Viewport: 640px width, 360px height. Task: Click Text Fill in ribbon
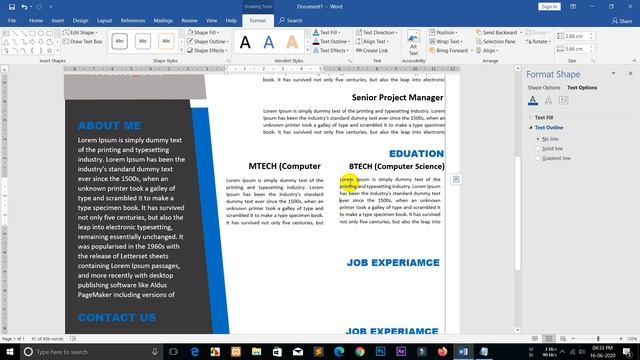click(327, 32)
